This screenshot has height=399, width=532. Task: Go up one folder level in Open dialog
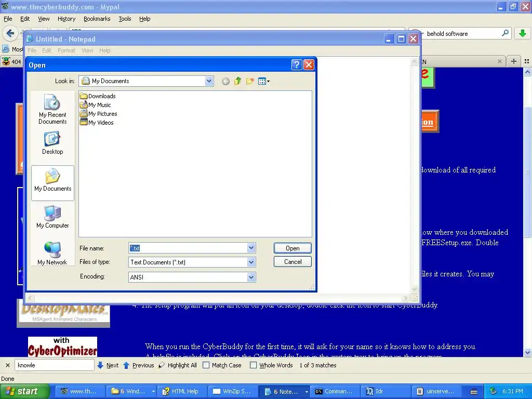pos(237,81)
